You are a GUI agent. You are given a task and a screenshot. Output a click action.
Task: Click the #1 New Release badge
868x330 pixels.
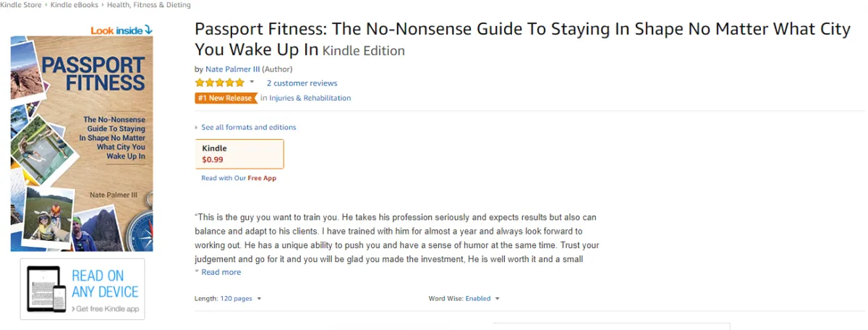coord(226,98)
